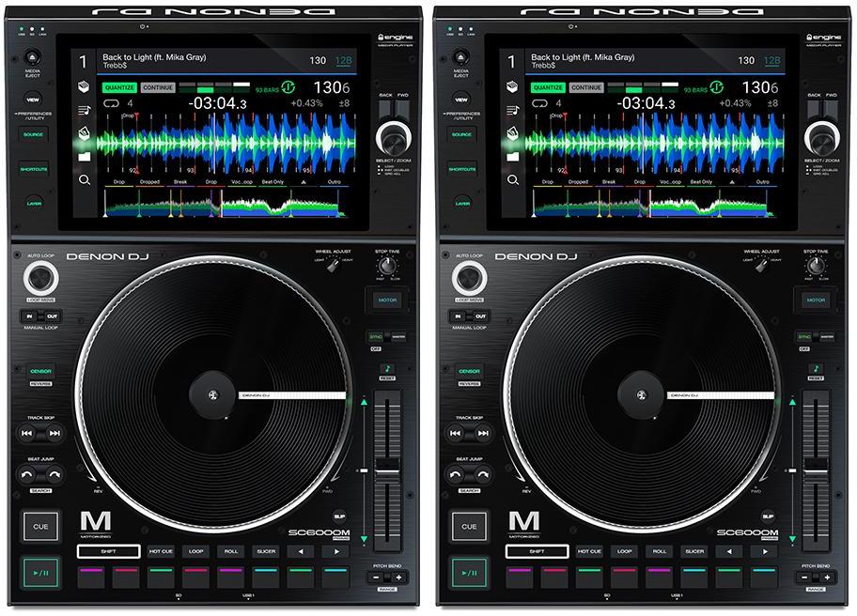Toggle Quantize on right deck screen
This screenshot has height=616, width=857.
(x=548, y=87)
